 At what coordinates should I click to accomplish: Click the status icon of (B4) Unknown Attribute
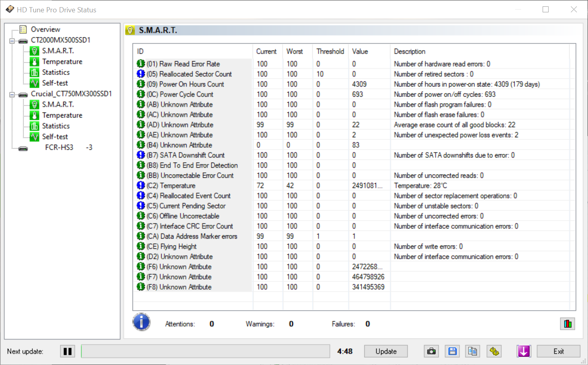click(x=141, y=145)
